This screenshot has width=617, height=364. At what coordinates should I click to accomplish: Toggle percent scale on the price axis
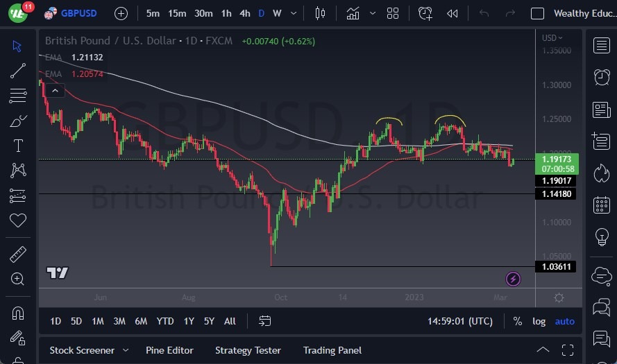click(x=517, y=321)
